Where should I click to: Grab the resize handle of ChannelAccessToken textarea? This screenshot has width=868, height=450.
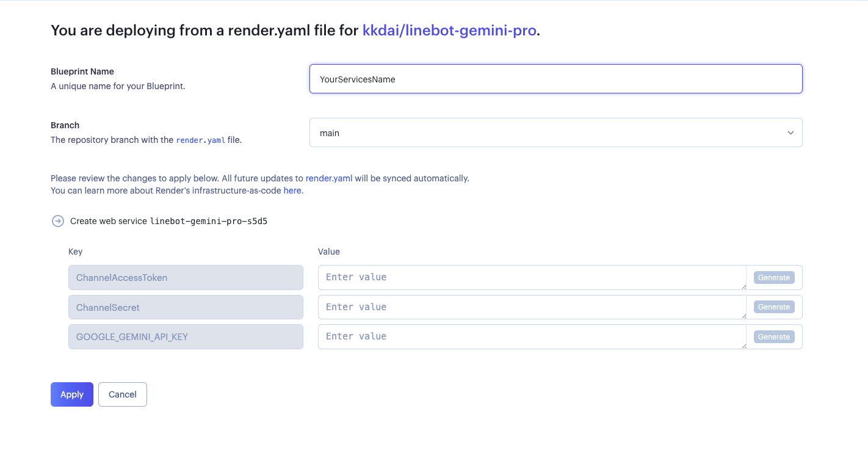pos(743,286)
